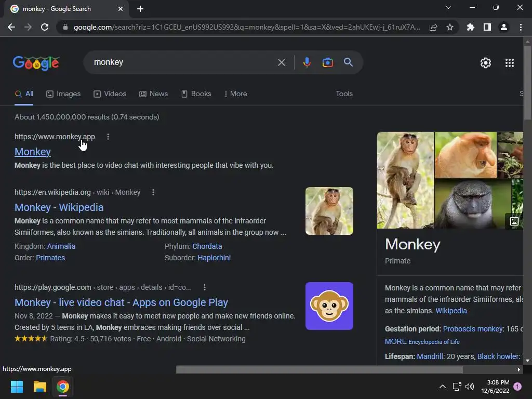The width and height of the screenshot is (532, 399).
Task: Start search by voice microphone
Action: point(307,62)
